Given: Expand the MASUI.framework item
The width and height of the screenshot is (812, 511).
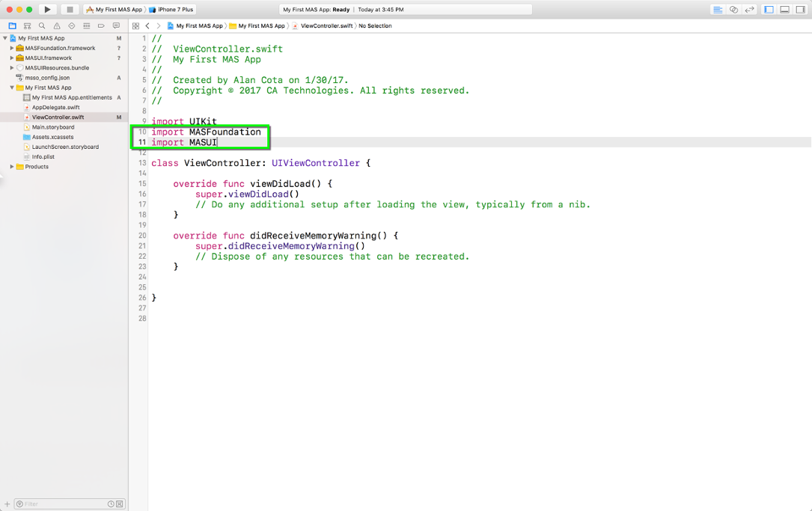Looking at the screenshot, I should coord(12,58).
